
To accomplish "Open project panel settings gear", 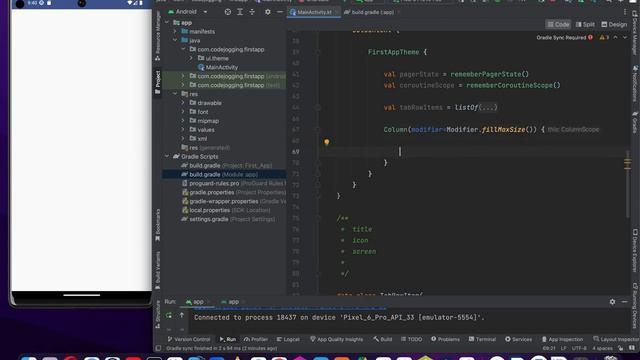I will pyautogui.click(x=268, y=12).
